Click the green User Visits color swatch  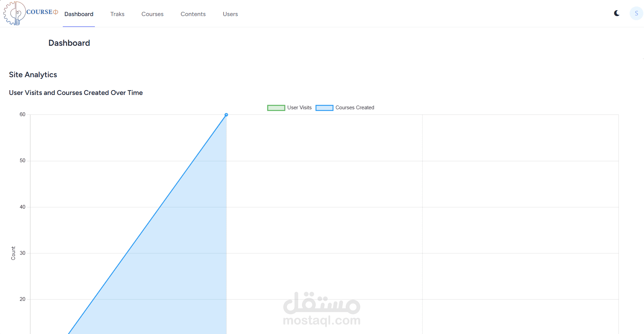tap(276, 108)
